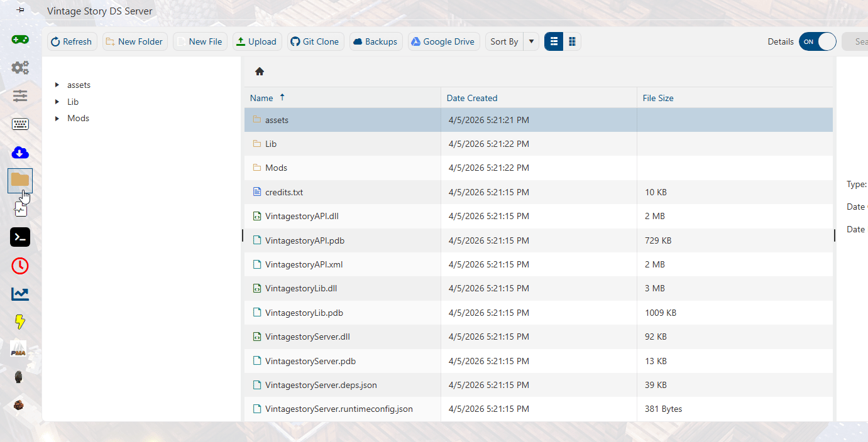Click the yellow lightning bolt icon
Viewport: 868px width, 442px height.
pyautogui.click(x=20, y=322)
